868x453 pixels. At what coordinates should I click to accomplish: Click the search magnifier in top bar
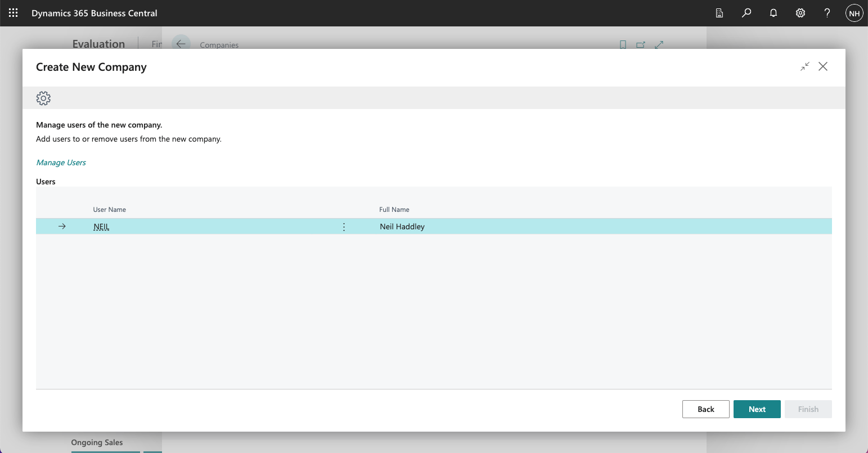click(x=746, y=13)
